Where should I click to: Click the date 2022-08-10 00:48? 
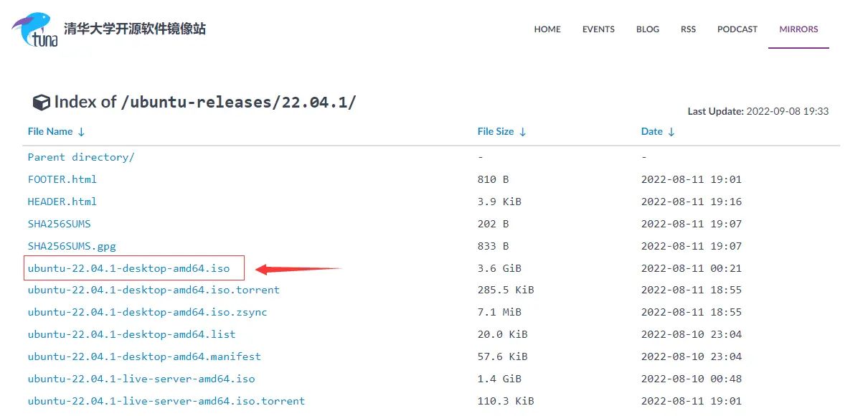pyautogui.click(x=692, y=379)
